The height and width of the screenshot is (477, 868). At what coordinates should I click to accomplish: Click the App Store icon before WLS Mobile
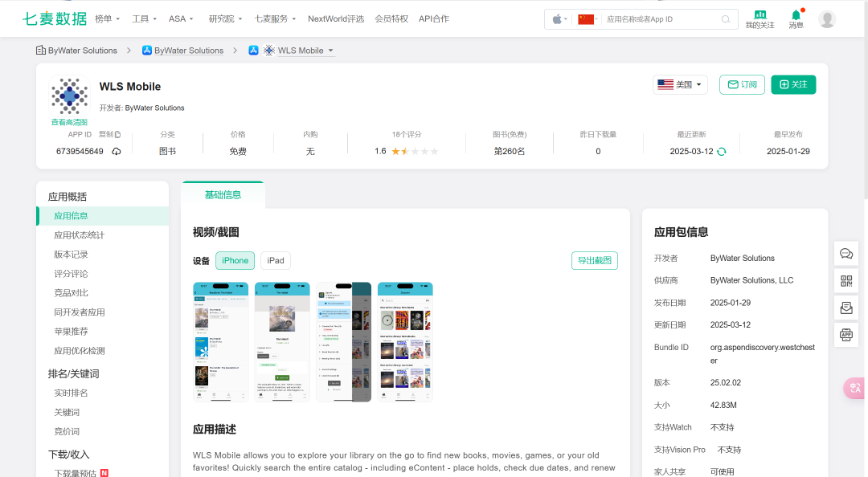[253, 51]
